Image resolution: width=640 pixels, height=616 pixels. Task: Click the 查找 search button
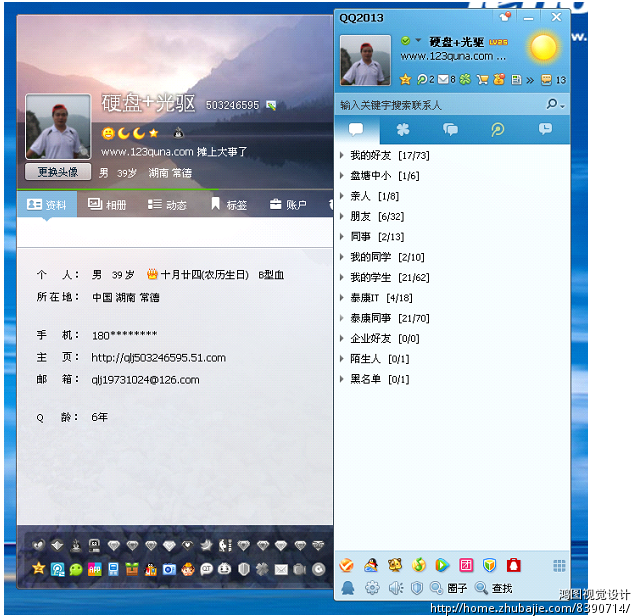pyautogui.click(x=494, y=588)
